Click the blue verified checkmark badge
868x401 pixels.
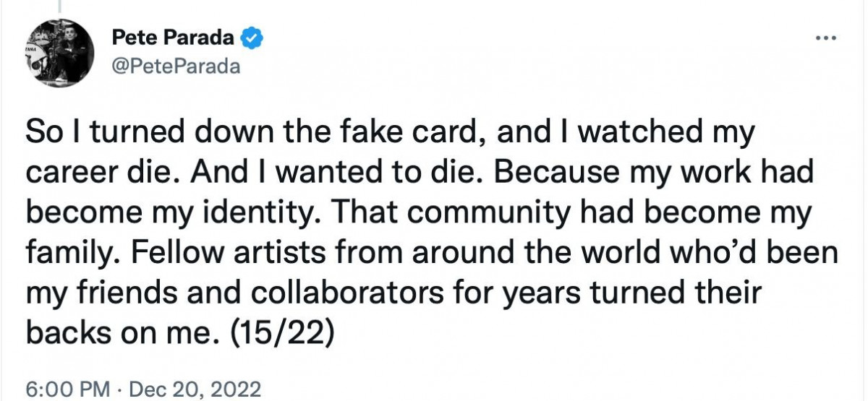(253, 38)
